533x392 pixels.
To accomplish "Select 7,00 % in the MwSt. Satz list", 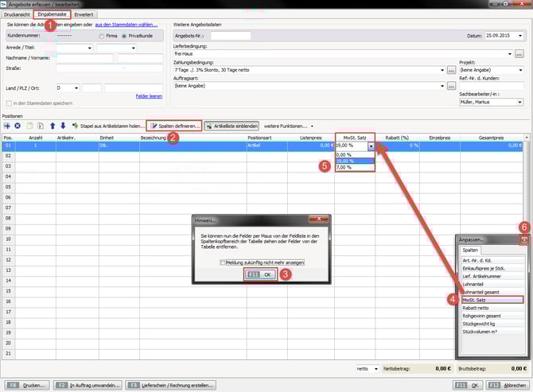I will tap(344, 168).
